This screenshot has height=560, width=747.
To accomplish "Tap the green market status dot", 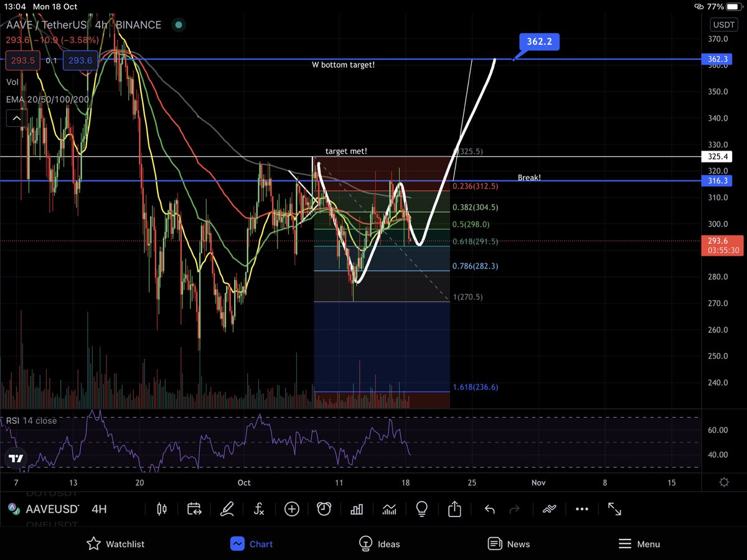I will 179,26.
